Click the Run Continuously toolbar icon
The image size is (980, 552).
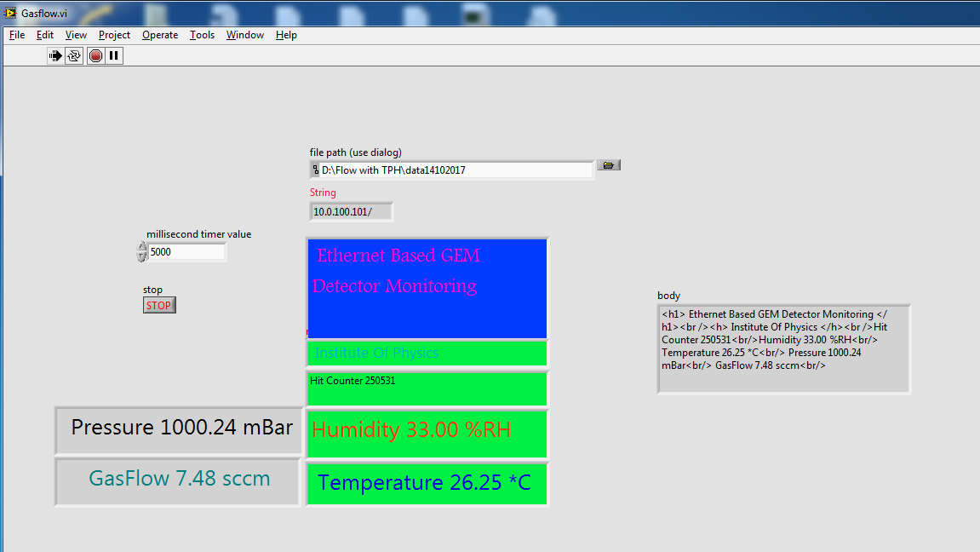(x=74, y=56)
